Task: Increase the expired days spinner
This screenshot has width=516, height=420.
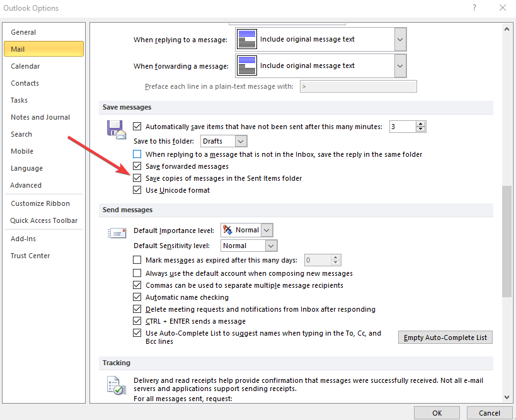Action: (335, 258)
